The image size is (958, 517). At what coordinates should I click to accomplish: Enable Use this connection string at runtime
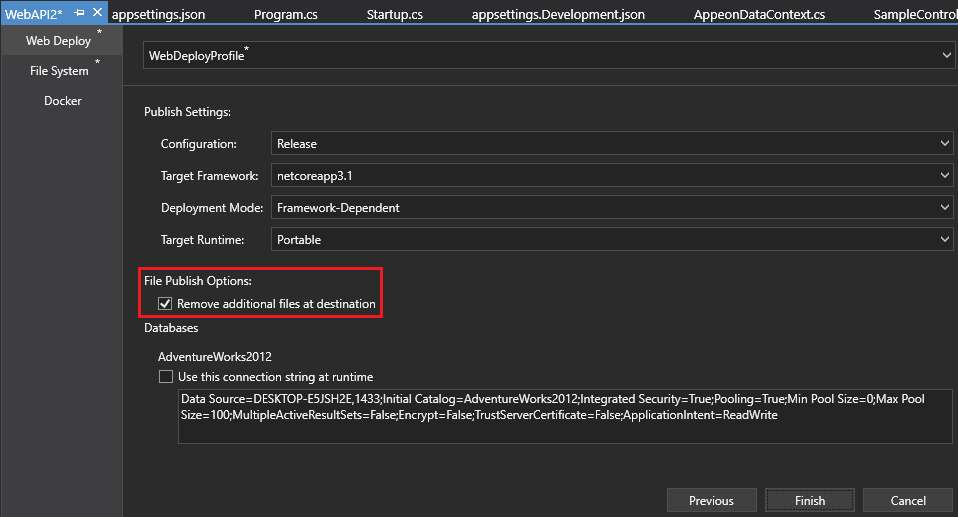point(165,377)
